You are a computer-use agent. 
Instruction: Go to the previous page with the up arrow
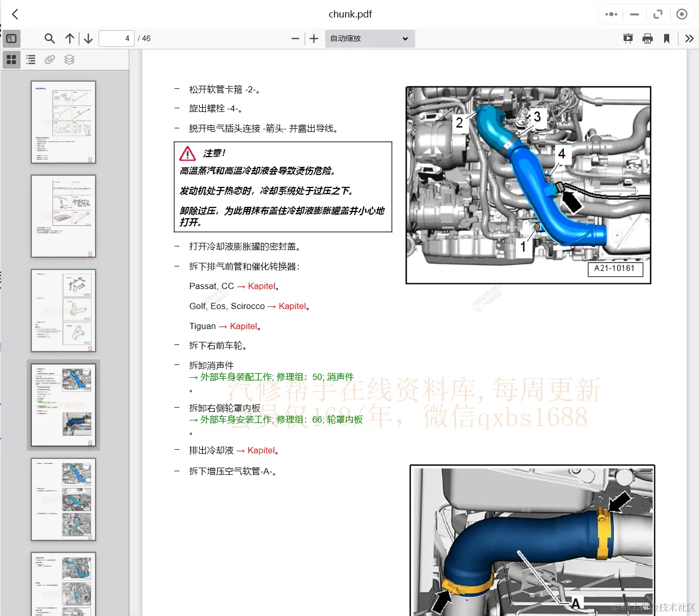point(69,38)
